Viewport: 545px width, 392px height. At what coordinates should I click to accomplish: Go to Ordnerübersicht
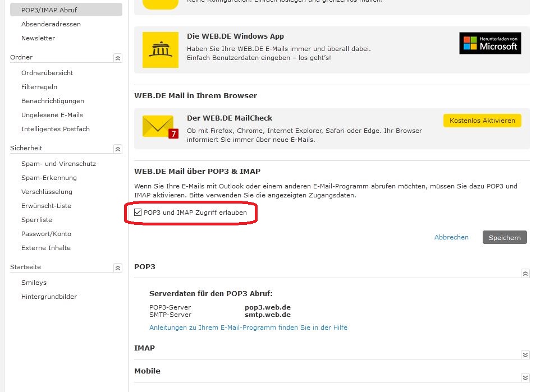coord(47,73)
